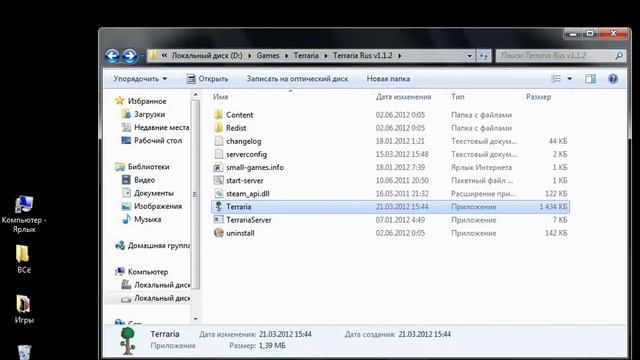640x360 pixels.
Task: Open Документы library
Action: (x=154, y=193)
